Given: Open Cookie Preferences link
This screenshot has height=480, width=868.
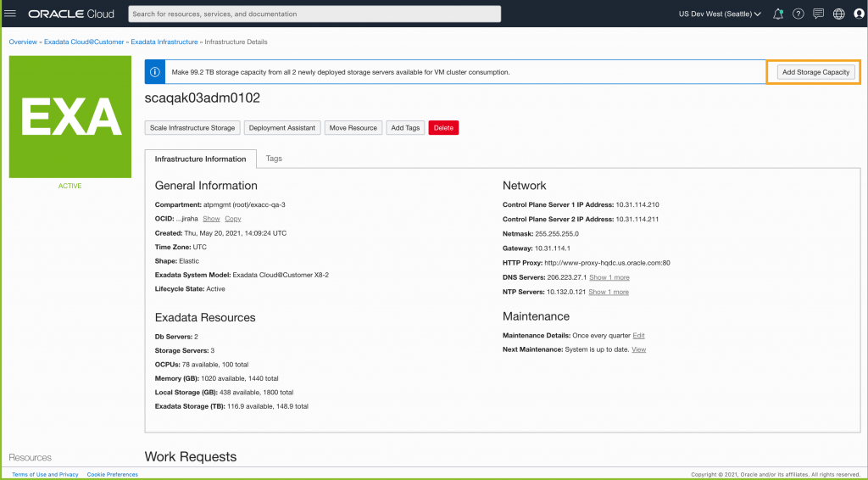Looking at the screenshot, I should coord(113,474).
